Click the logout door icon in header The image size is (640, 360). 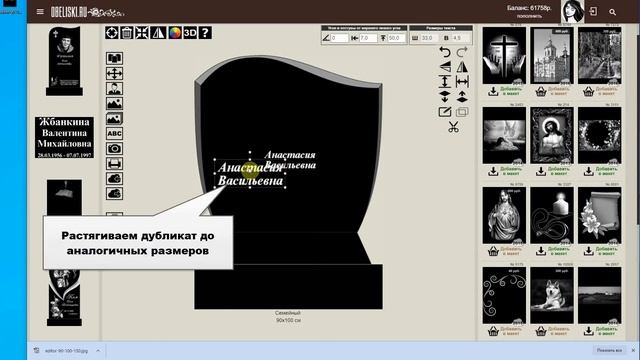coord(593,11)
